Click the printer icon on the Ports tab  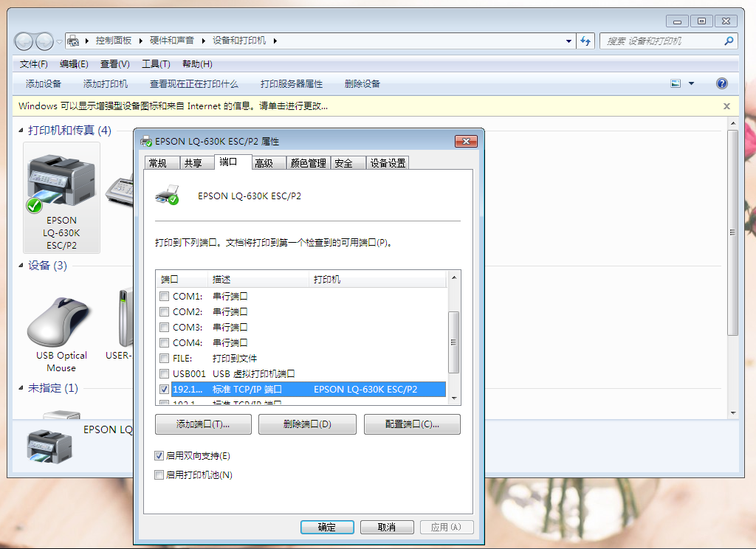click(167, 195)
